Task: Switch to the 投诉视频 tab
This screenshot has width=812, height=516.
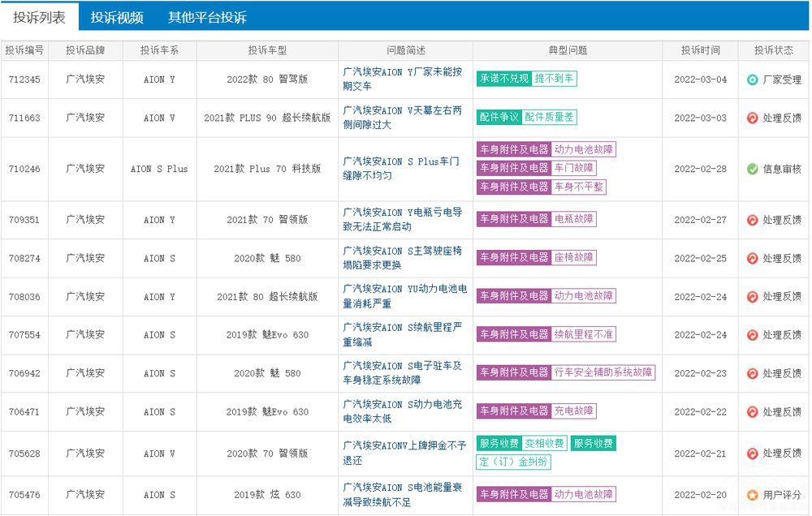Action: (x=117, y=17)
